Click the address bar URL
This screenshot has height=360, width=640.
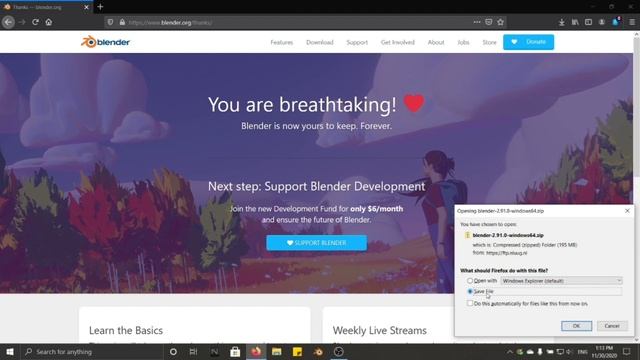click(169, 22)
